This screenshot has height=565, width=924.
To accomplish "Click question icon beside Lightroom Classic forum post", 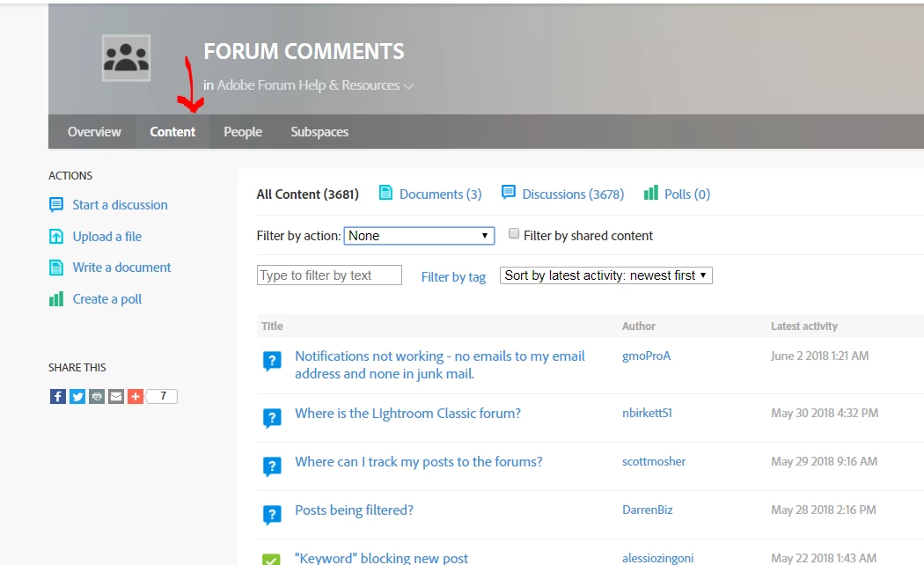I will click(x=272, y=418).
